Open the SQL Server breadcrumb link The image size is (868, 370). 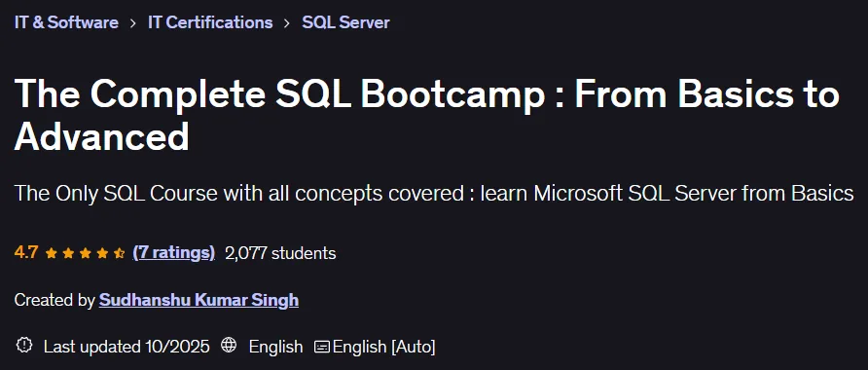[x=346, y=22]
